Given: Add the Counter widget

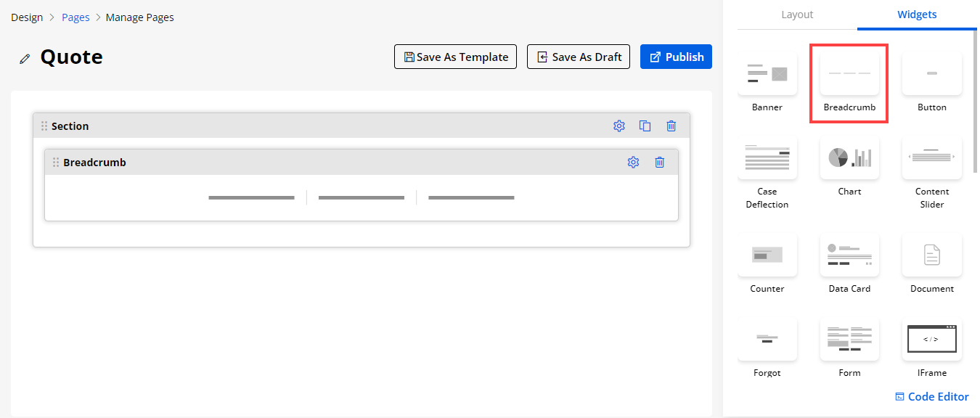Looking at the screenshot, I should pos(767,255).
